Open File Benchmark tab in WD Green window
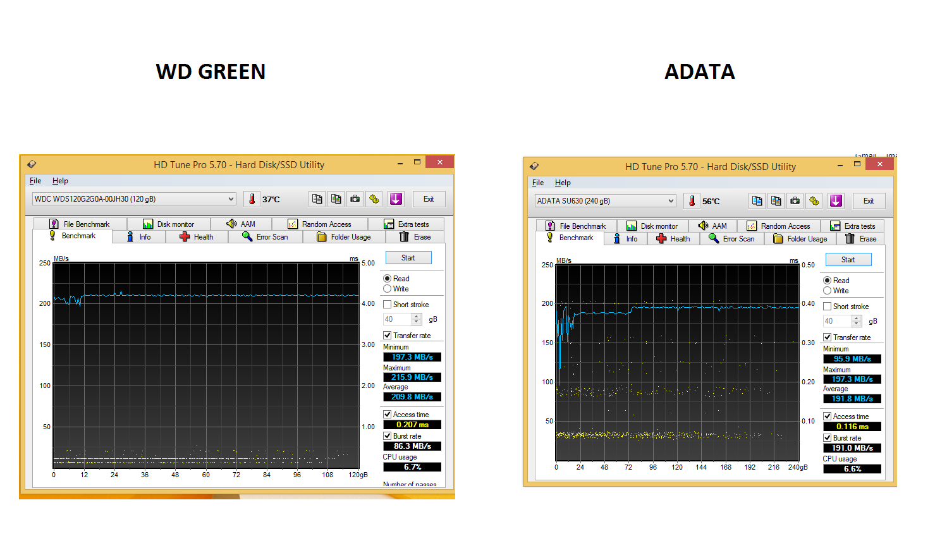Viewport: 947px width, 560px height. tap(80, 224)
